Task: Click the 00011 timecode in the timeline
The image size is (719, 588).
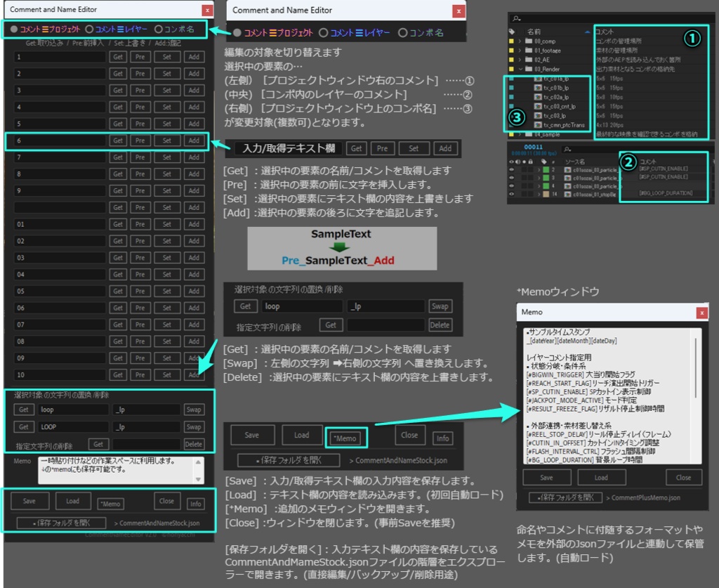Action: tap(533, 147)
